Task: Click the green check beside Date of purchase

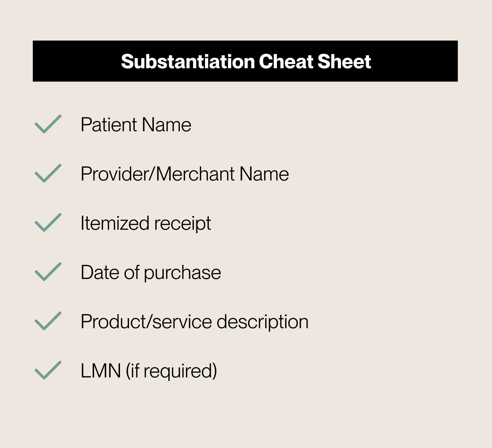Action: (x=48, y=272)
